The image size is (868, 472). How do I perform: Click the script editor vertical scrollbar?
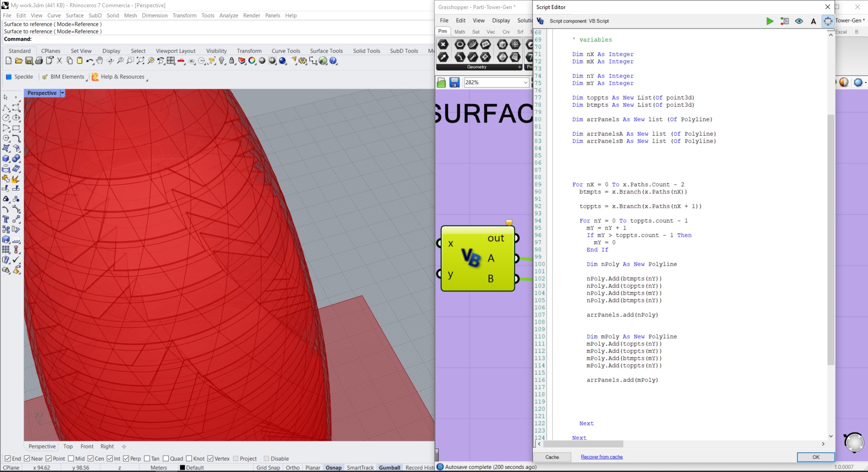point(830,240)
